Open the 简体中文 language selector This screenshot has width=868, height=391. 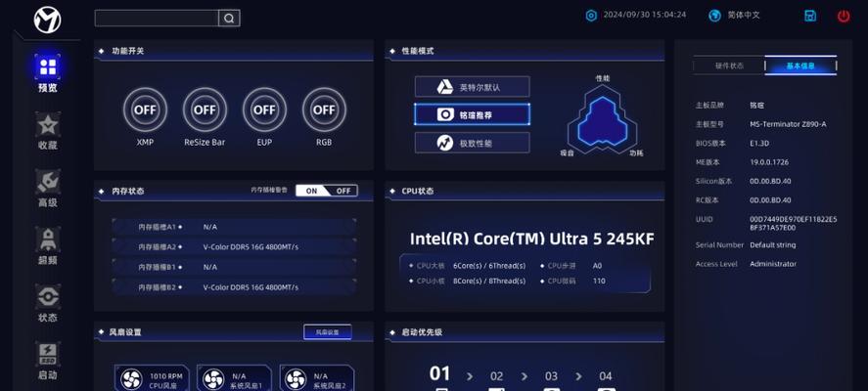734,15
